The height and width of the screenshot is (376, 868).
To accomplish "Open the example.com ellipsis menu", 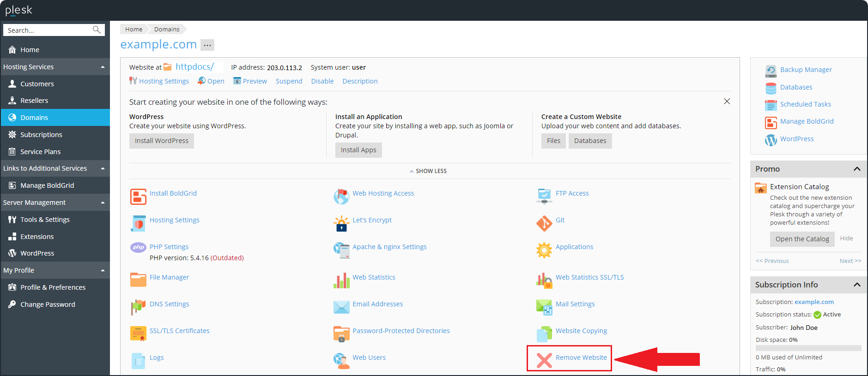I will [207, 45].
